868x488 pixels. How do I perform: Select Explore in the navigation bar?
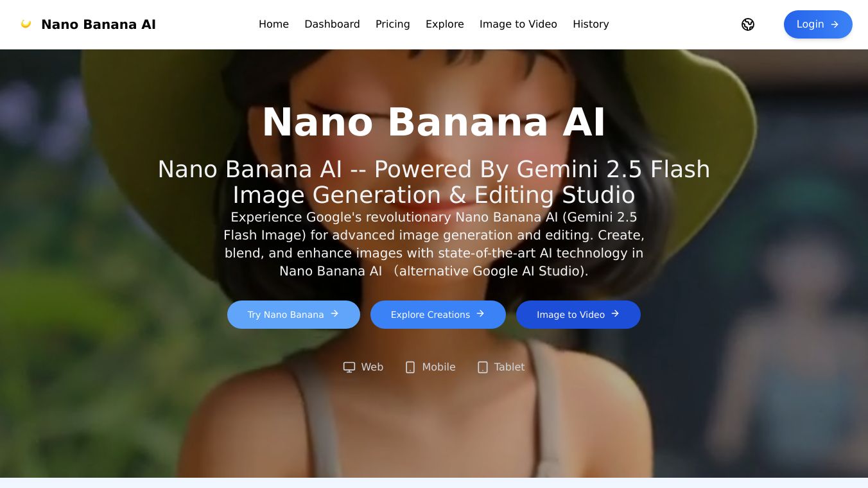(445, 24)
